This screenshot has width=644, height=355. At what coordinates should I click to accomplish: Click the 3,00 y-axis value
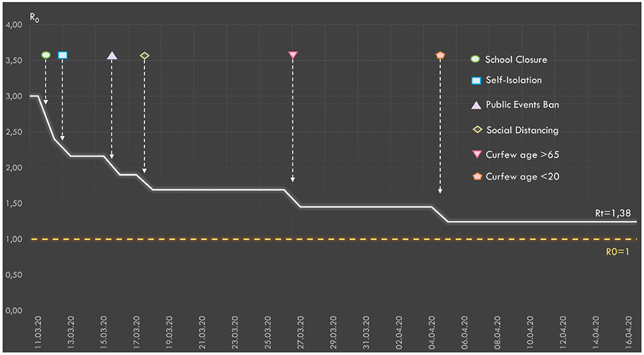(13, 96)
